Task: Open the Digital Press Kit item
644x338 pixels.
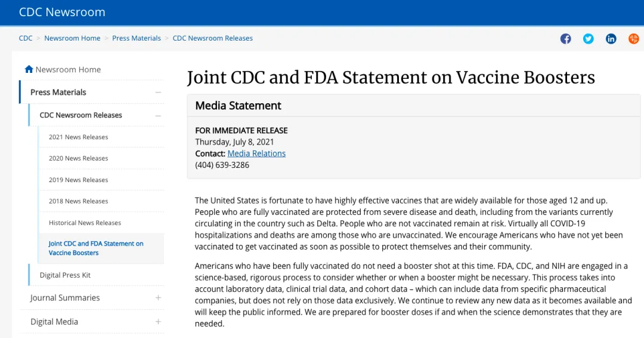Action: pos(65,275)
